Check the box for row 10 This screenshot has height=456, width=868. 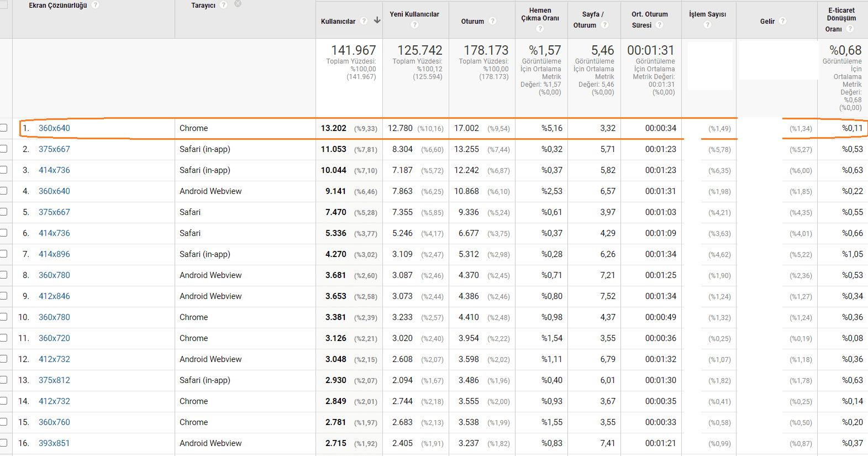pos(3,317)
